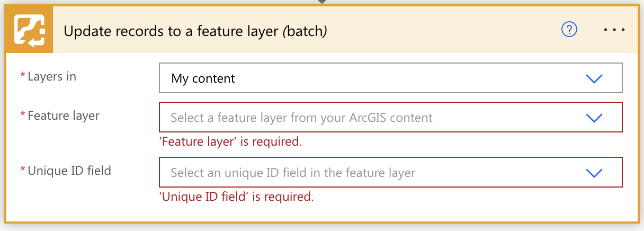
Task: Expand the Feature layer dropdown chevron
Action: tap(594, 117)
